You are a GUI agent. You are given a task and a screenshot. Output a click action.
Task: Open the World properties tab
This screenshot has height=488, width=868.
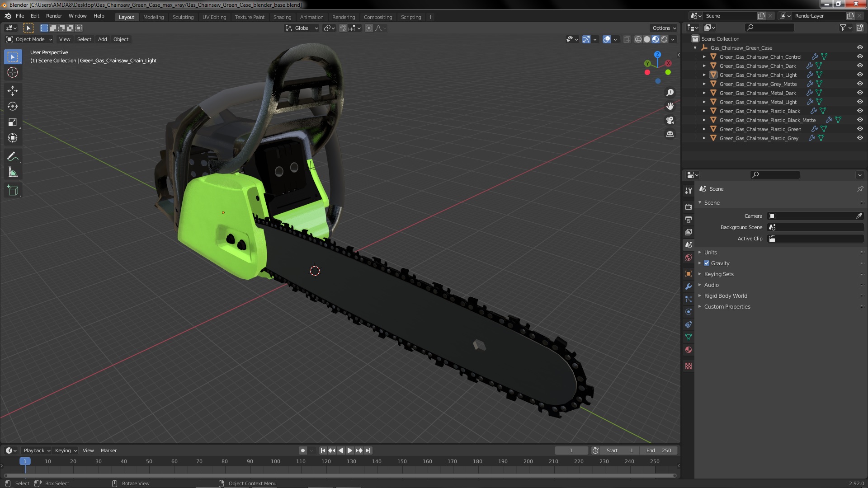[689, 258]
